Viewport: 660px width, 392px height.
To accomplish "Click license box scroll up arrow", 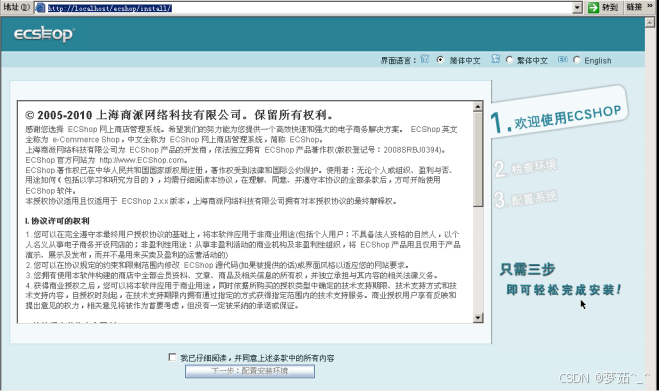I will tap(477, 106).
